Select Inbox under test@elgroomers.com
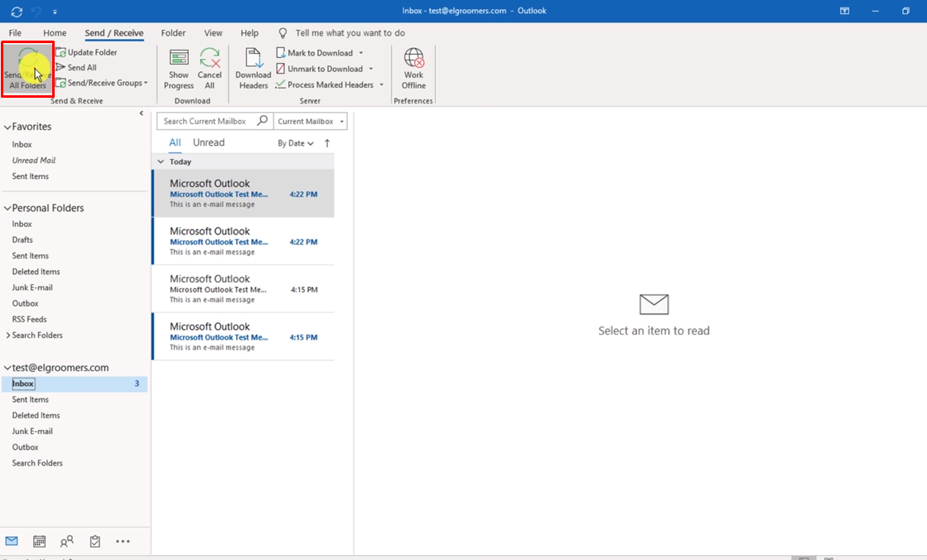 tap(75, 384)
